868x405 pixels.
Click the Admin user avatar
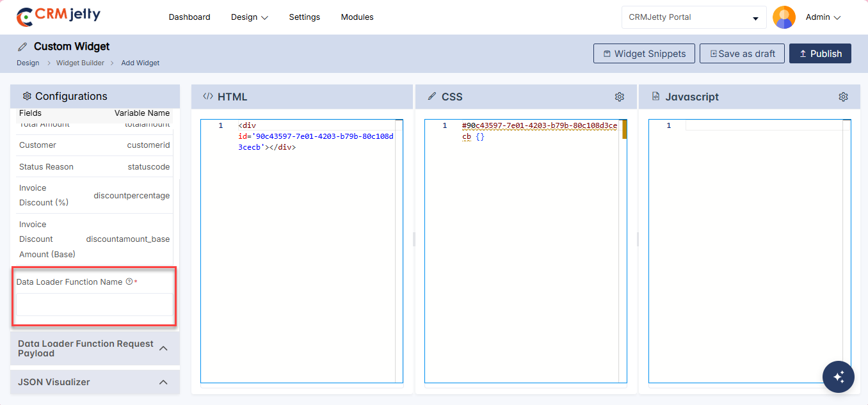pyautogui.click(x=784, y=17)
